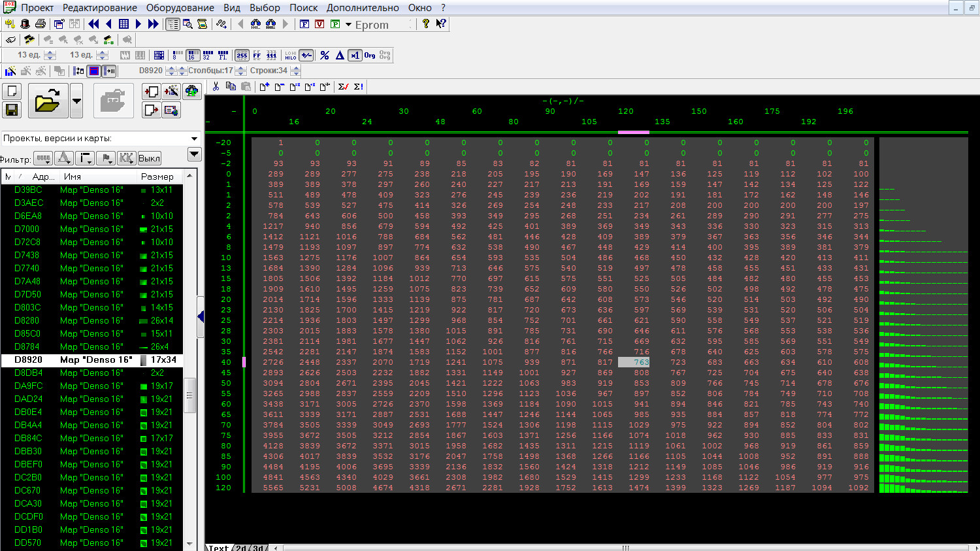
Task: Save project with the floppy disk icon
Action: pyautogui.click(x=12, y=109)
